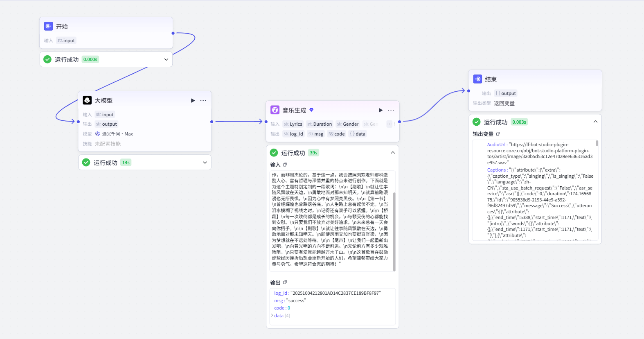
Task: Click the 音乐生成 node title
Action: point(294,110)
